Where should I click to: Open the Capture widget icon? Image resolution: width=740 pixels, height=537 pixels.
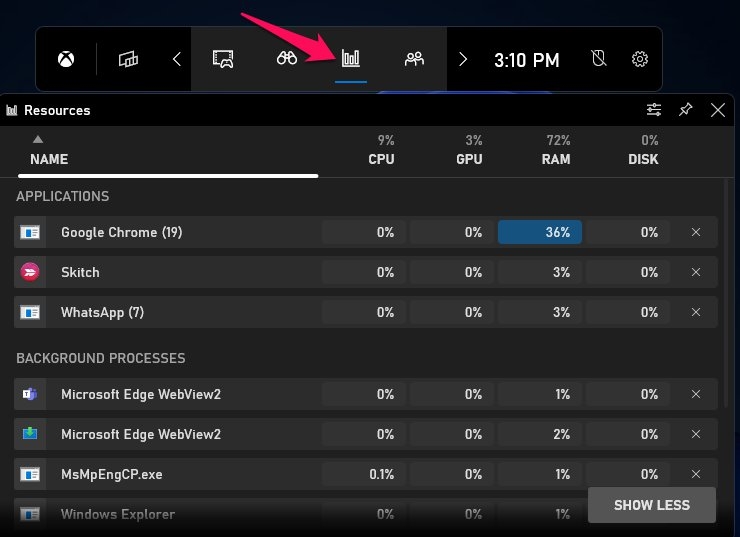[x=223, y=59]
